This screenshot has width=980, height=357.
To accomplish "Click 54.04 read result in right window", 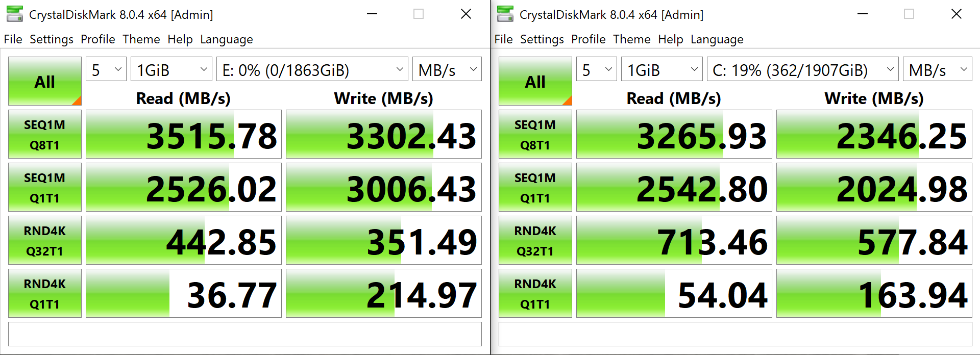I will pyautogui.click(x=674, y=293).
